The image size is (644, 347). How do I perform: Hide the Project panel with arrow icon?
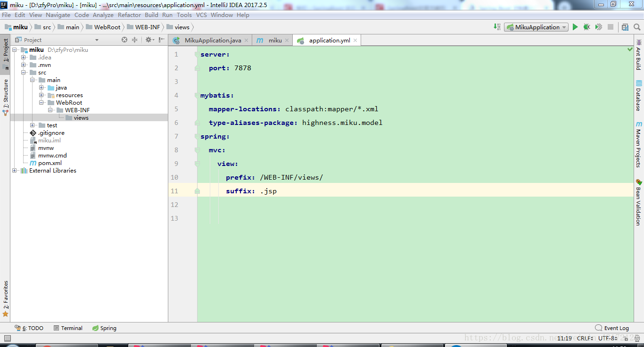tap(162, 40)
